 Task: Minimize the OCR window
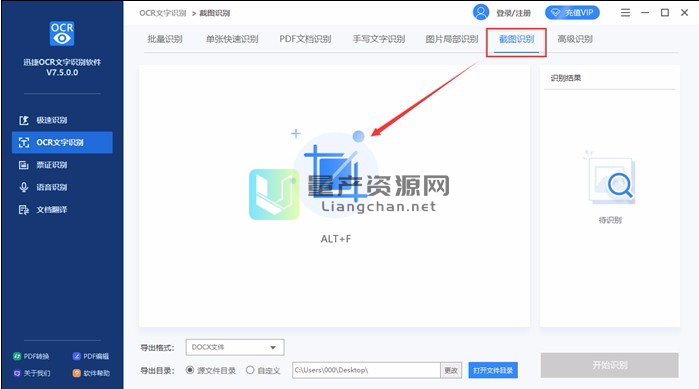[x=645, y=13]
